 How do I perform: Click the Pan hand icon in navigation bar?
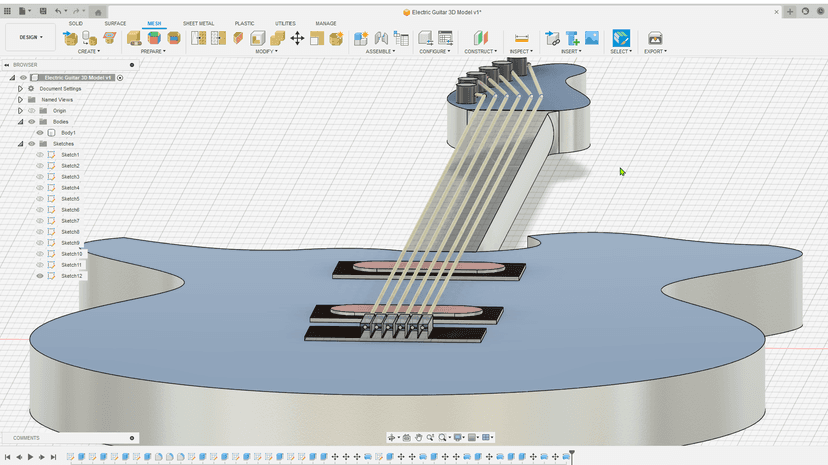420,437
